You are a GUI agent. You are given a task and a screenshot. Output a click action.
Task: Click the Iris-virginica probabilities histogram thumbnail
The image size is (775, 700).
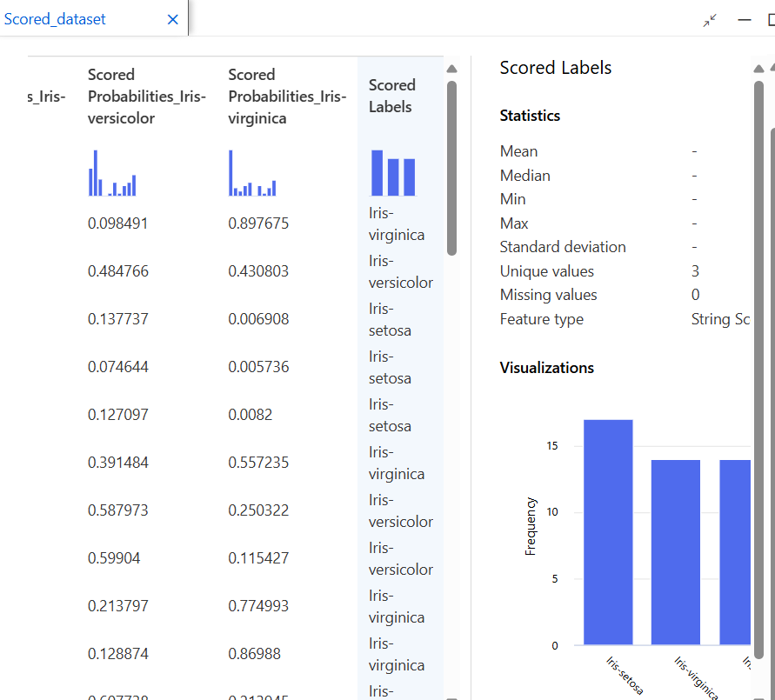(x=252, y=173)
